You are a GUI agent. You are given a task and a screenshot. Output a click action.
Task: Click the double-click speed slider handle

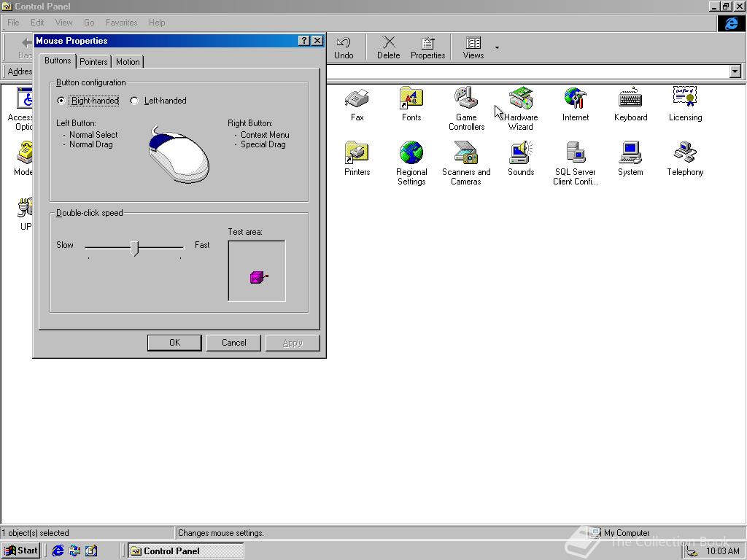134,248
